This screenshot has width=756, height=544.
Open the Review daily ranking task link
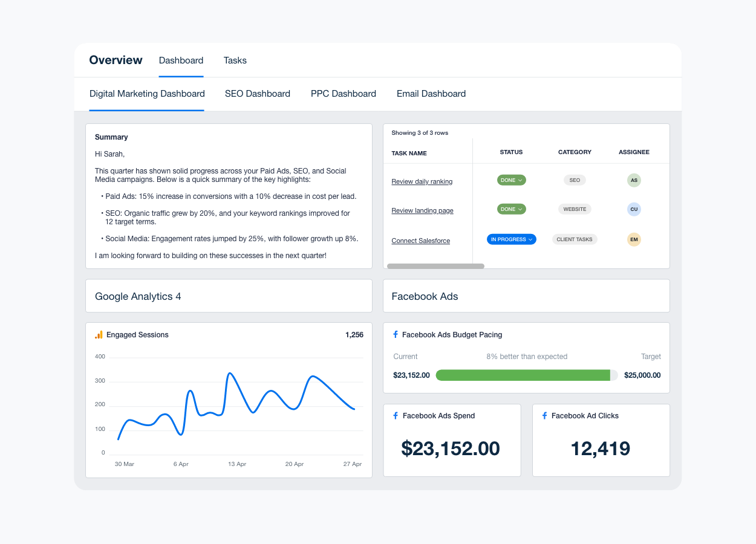pyautogui.click(x=422, y=181)
